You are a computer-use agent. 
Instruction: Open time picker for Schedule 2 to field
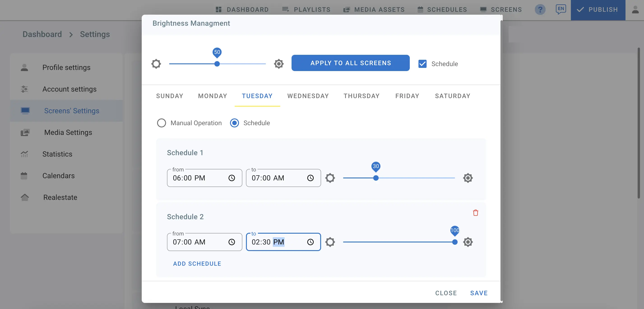[x=310, y=242]
